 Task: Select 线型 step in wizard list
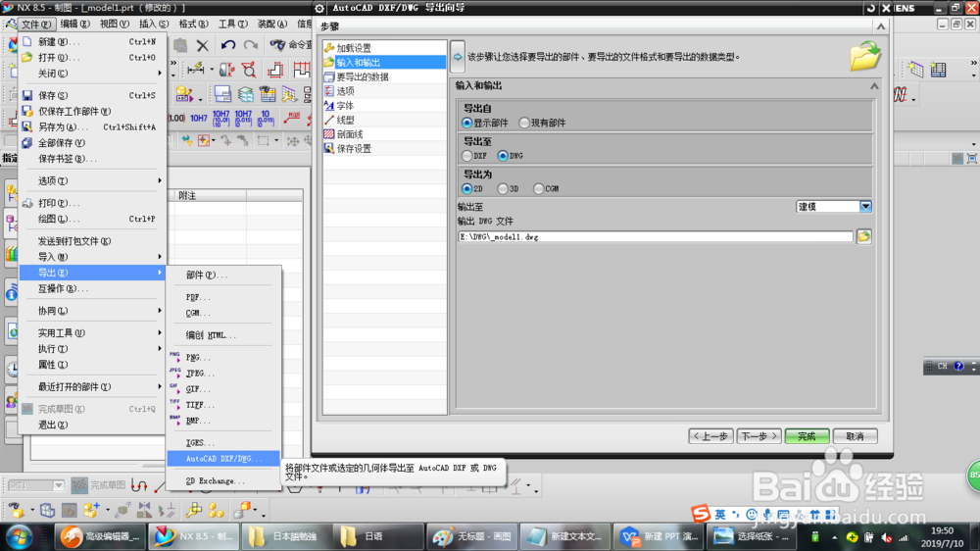click(x=384, y=120)
